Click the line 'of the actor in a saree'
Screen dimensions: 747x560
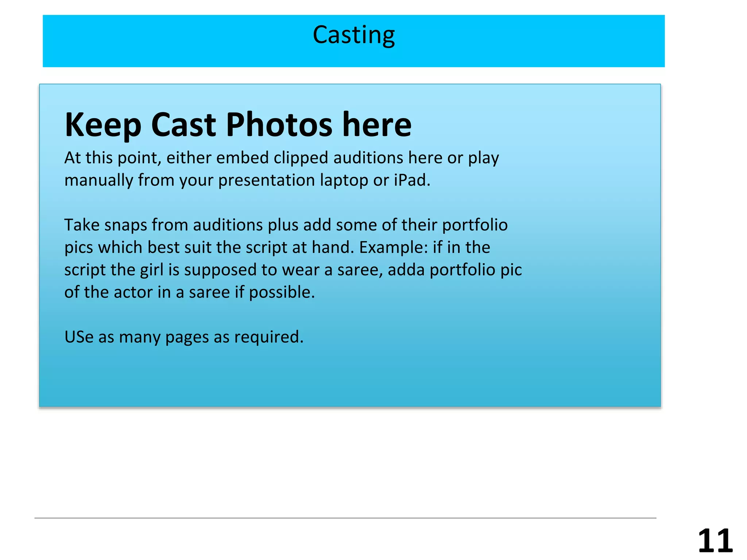coord(189,292)
